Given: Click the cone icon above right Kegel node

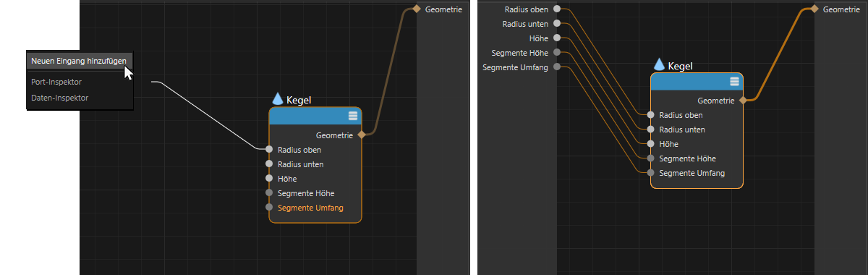Looking at the screenshot, I should point(659,65).
